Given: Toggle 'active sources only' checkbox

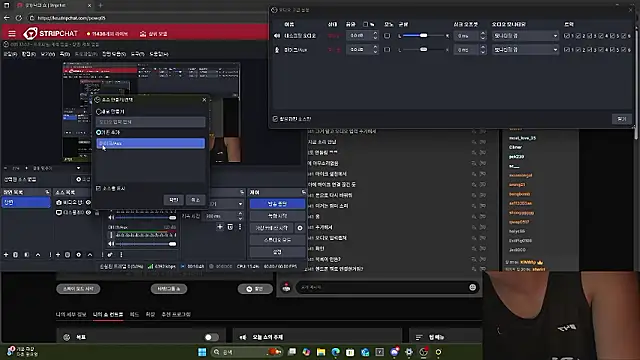Looking at the screenshot, I should 275,119.
